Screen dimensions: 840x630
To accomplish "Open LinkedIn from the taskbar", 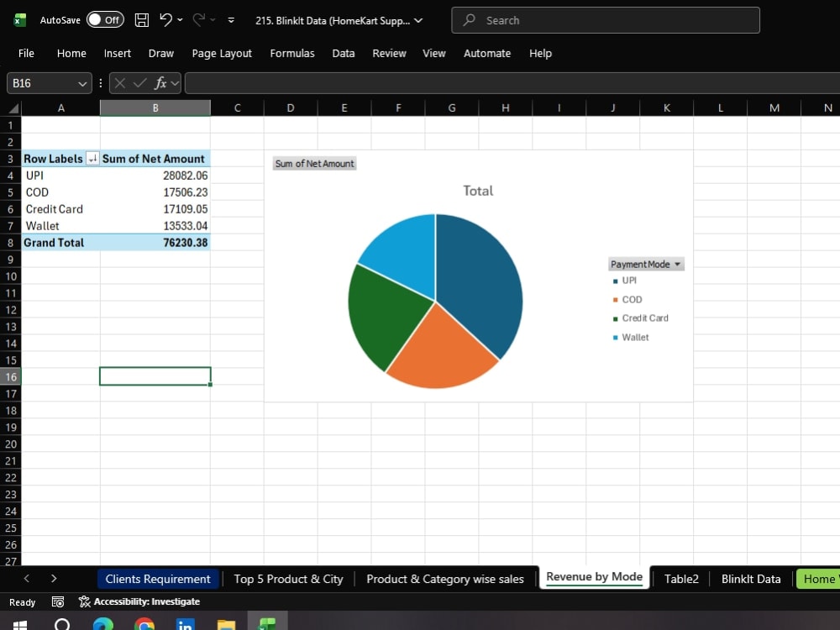I will click(185, 624).
